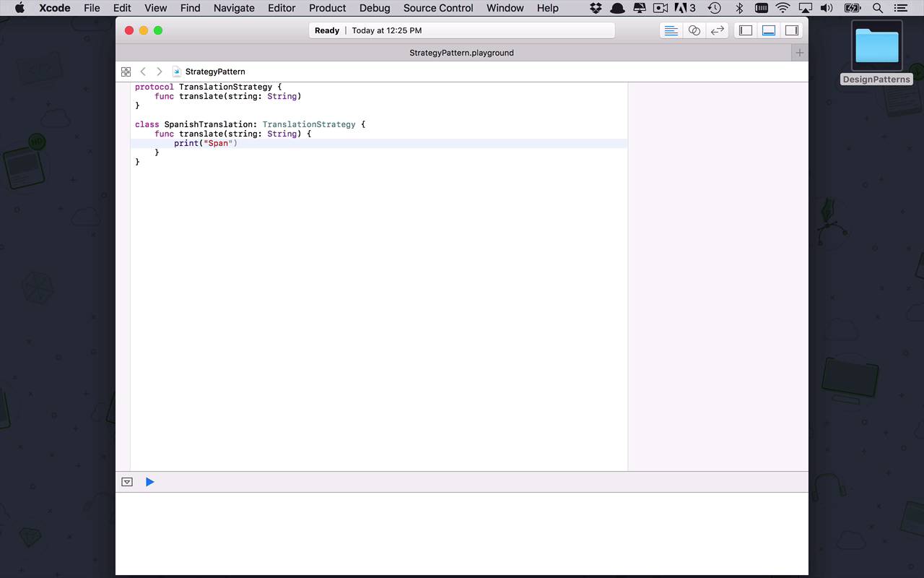The image size is (924, 578).
Task: Click the Adobe CC menu bar icon
Action: [x=684, y=8]
